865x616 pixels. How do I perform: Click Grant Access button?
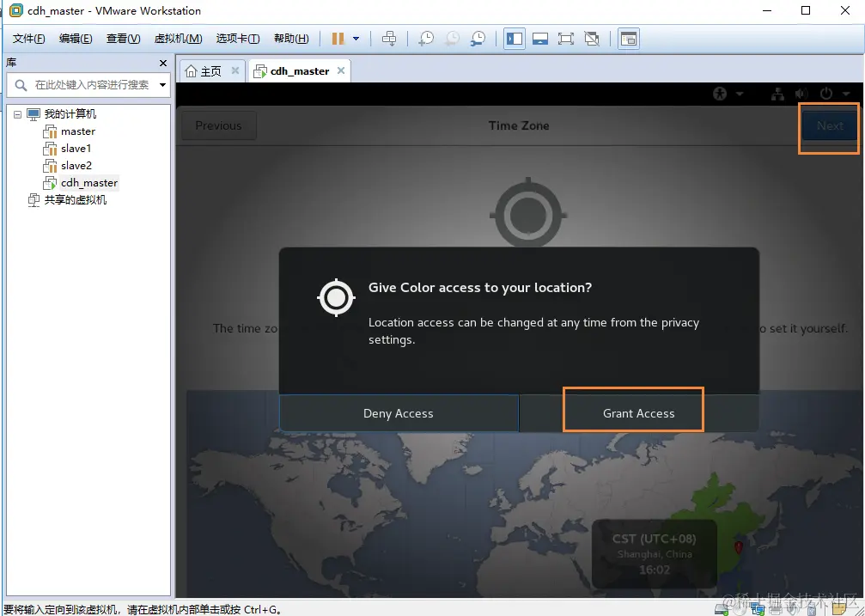click(639, 413)
